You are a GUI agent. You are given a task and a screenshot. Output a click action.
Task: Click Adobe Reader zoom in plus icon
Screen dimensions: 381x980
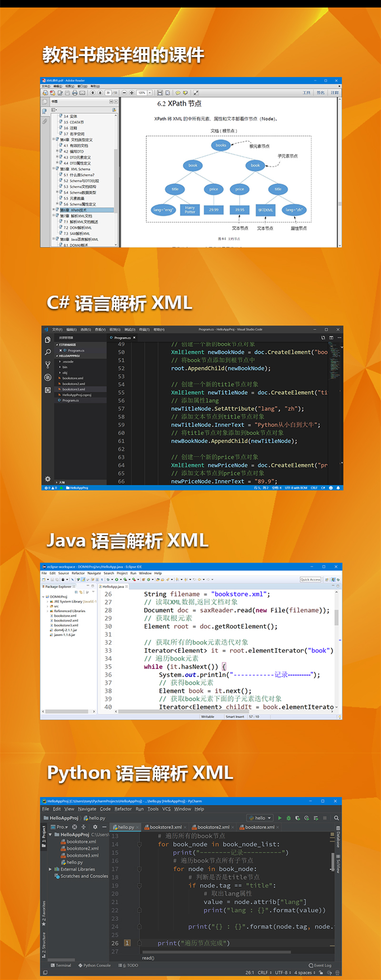131,93
